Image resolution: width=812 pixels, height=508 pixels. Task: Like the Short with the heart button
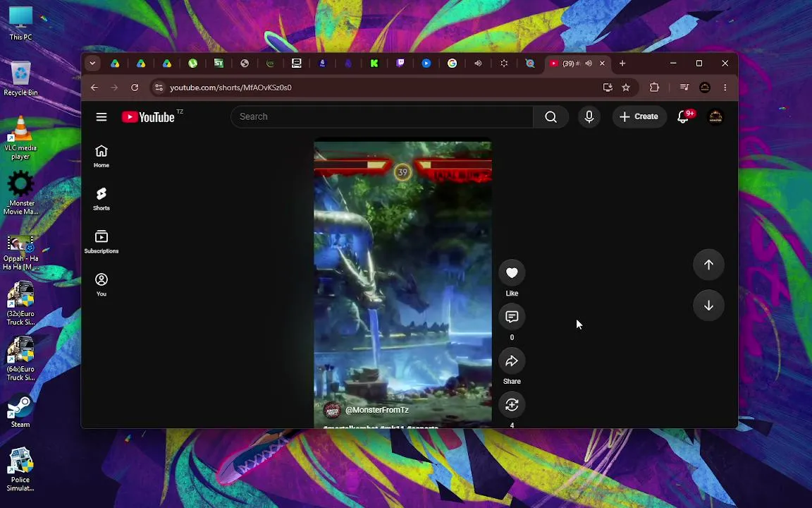(512, 272)
